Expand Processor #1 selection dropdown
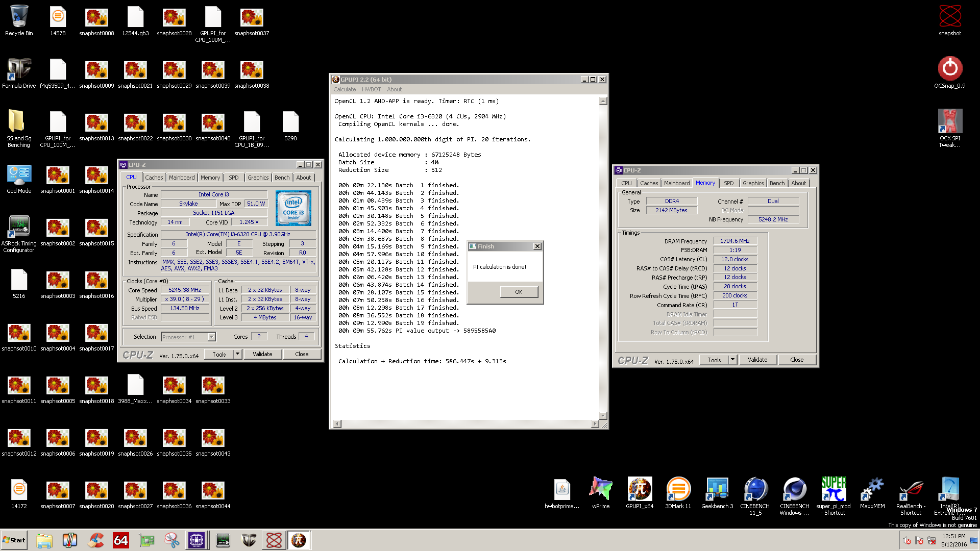The height and width of the screenshot is (551, 980). pos(211,337)
